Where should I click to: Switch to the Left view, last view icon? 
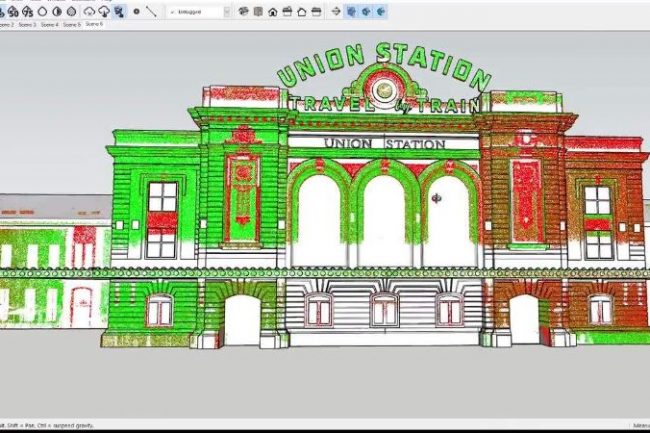click(315, 11)
